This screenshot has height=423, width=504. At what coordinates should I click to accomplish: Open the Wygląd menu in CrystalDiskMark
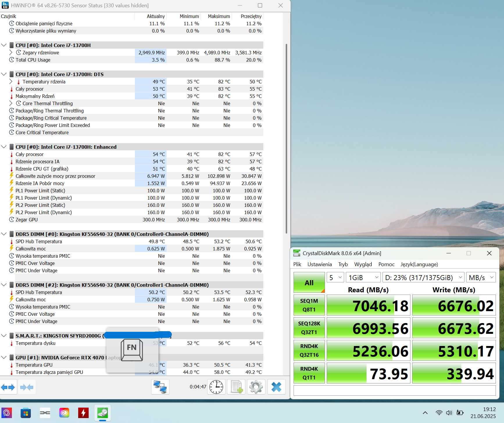click(x=363, y=264)
